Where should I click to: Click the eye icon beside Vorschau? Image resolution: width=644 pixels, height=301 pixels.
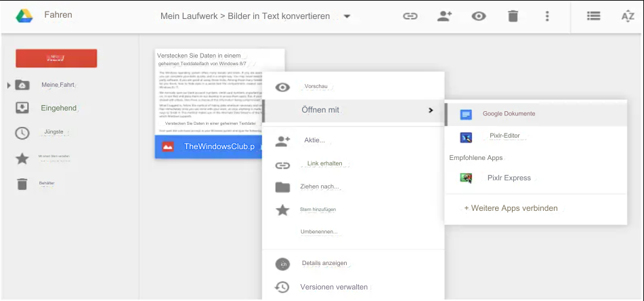tap(282, 87)
